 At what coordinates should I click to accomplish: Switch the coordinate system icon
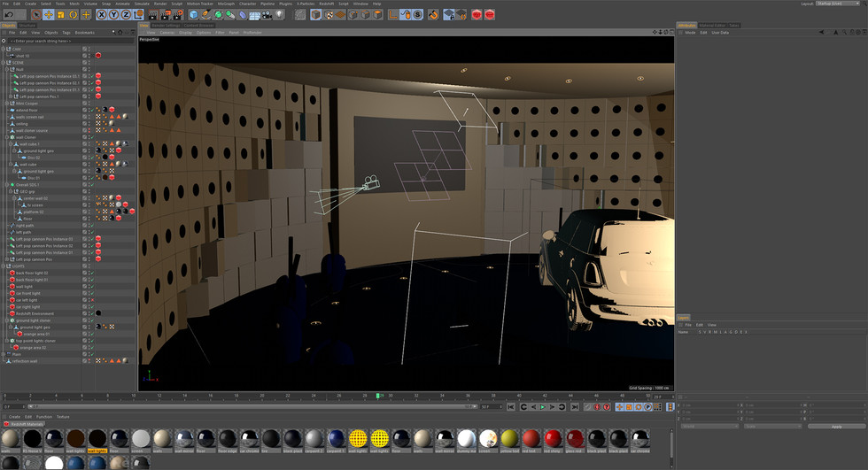point(138,15)
